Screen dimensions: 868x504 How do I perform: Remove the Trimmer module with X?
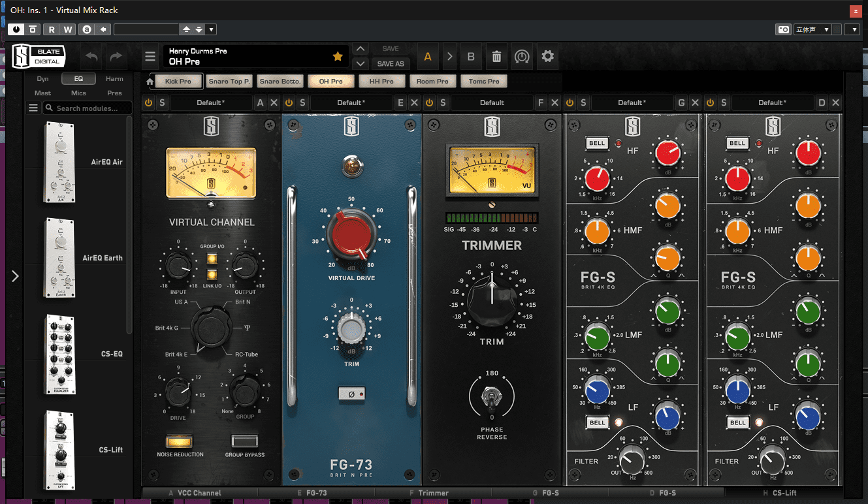click(x=555, y=102)
